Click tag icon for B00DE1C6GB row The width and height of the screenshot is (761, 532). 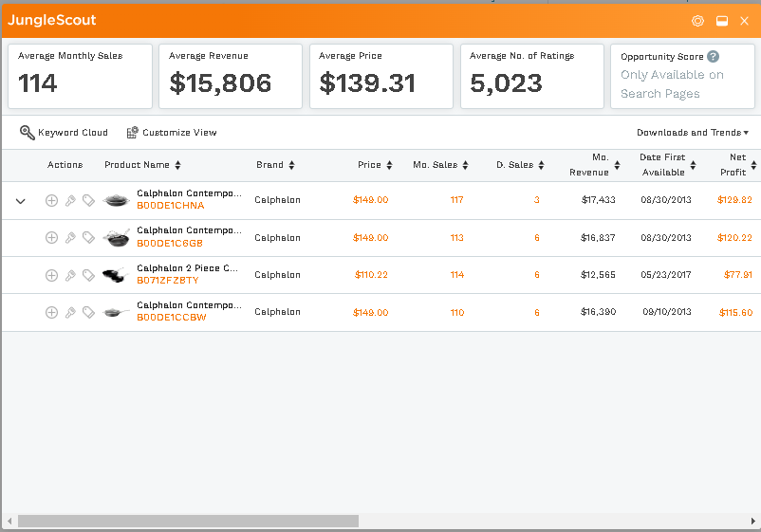[x=88, y=237]
